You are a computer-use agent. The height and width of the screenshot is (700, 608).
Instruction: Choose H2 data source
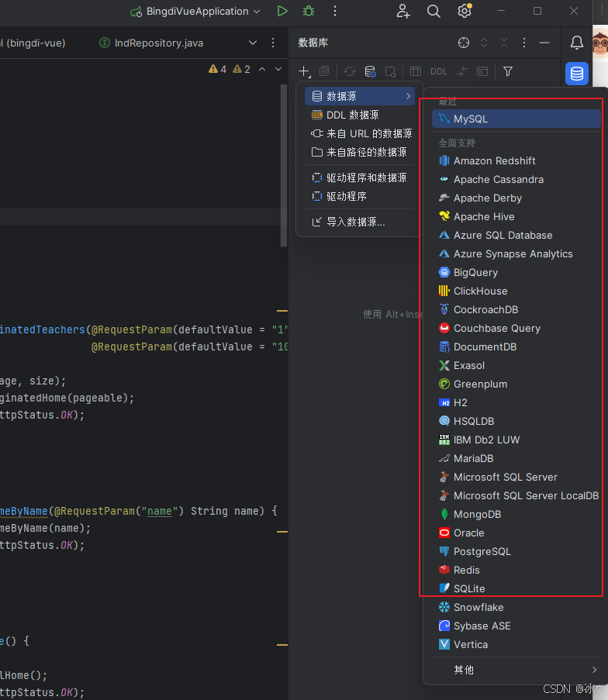(516, 402)
